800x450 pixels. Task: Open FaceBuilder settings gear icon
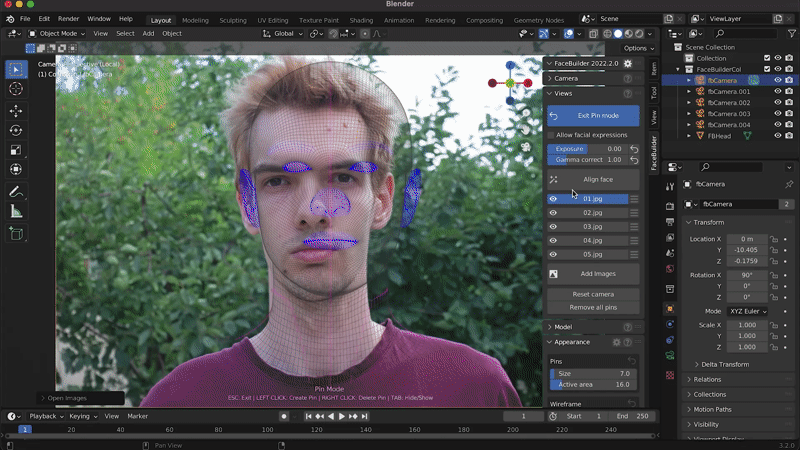pyautogui.click(x=628, y=63)
